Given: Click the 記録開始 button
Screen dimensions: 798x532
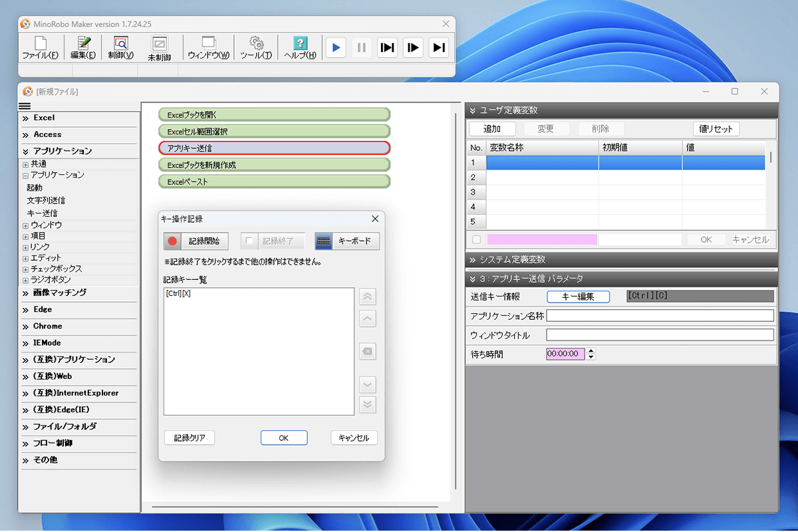Looking at the screenshot, I should pos(196,241).
